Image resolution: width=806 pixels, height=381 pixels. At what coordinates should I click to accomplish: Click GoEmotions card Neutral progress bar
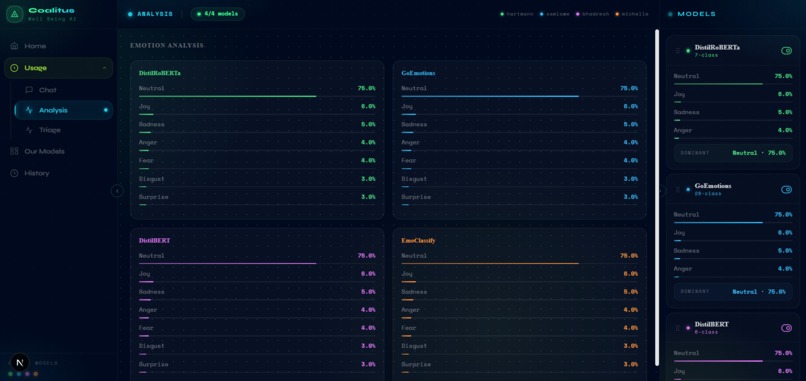pyautogui.click(x=520, y=96)
